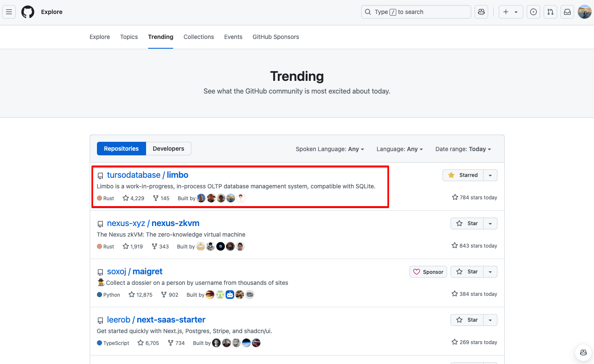Screen dimensions: 594x364
Task: Expand star lists dropdown for limbo
Action: 490,175
